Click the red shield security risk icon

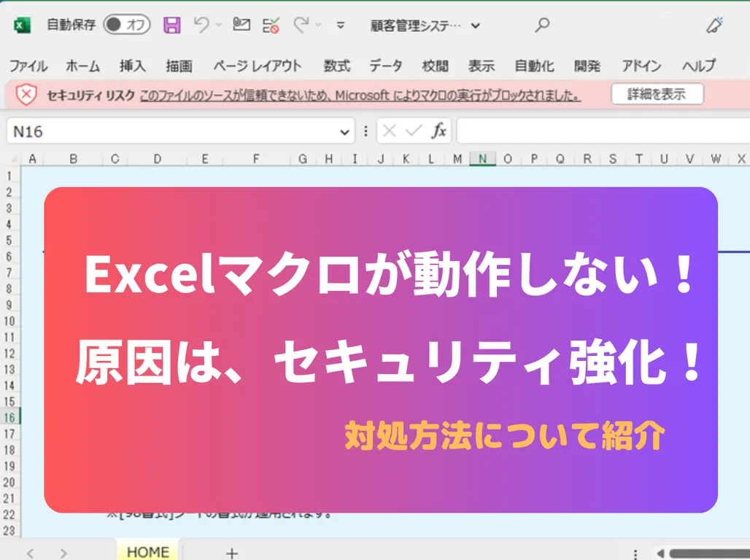pos(26,95)
